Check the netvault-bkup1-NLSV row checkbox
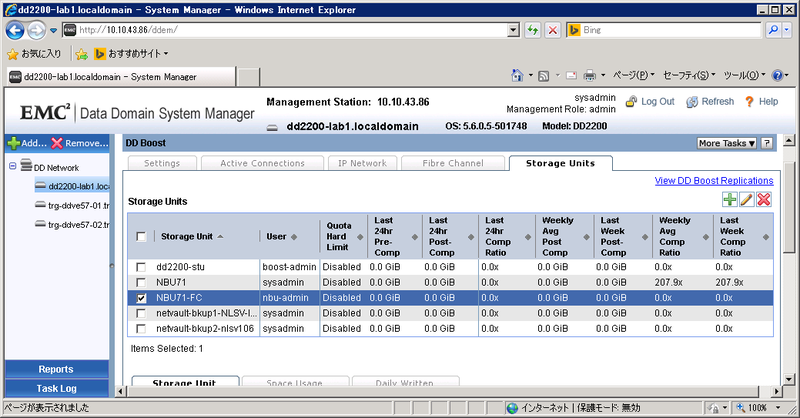 pos(141,313)
